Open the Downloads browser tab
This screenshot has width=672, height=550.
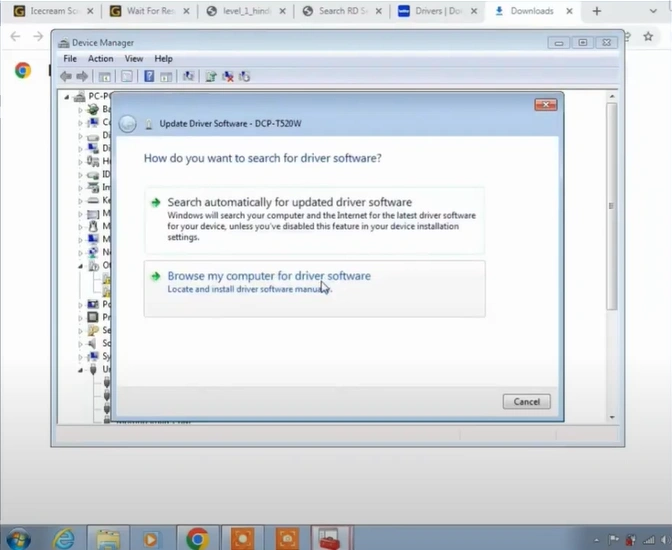531,11
